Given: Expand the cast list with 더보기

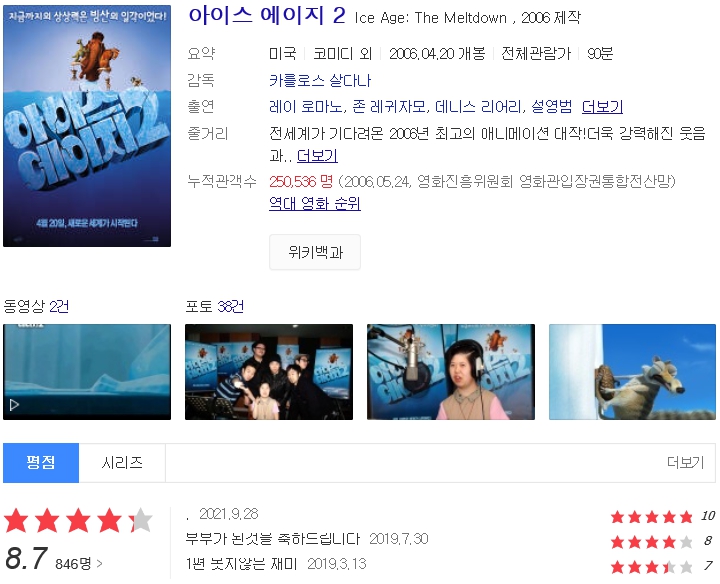Looking at the screenshot, I should click(602, 107).
